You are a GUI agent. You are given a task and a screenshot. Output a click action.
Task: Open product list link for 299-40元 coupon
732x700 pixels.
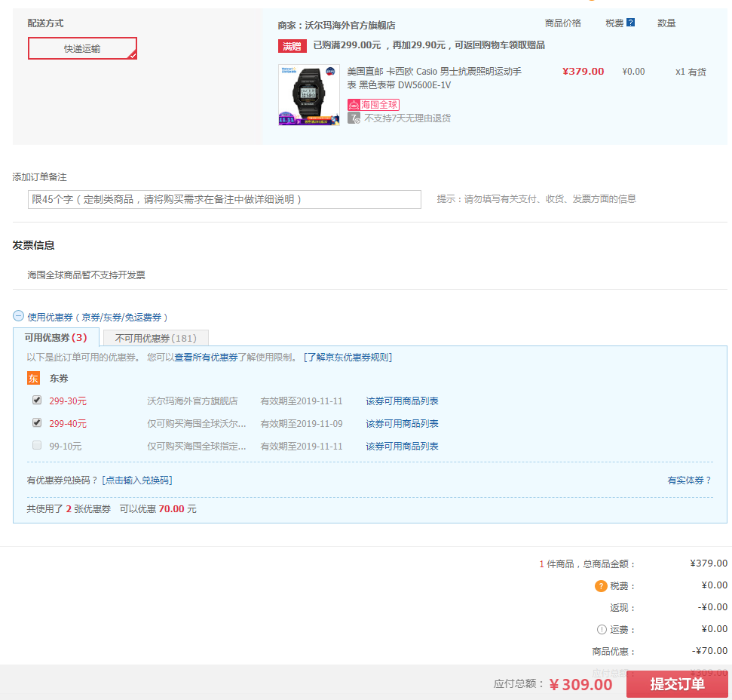click(x=402, y=424)
